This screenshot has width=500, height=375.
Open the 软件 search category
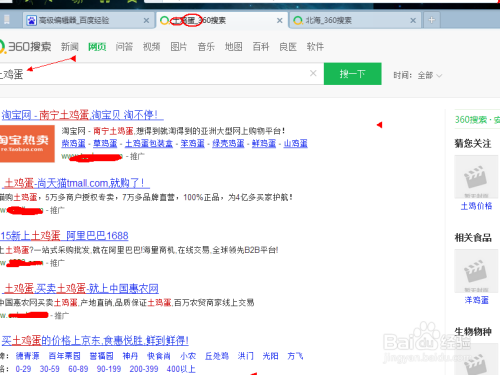[x=315, y=47]
